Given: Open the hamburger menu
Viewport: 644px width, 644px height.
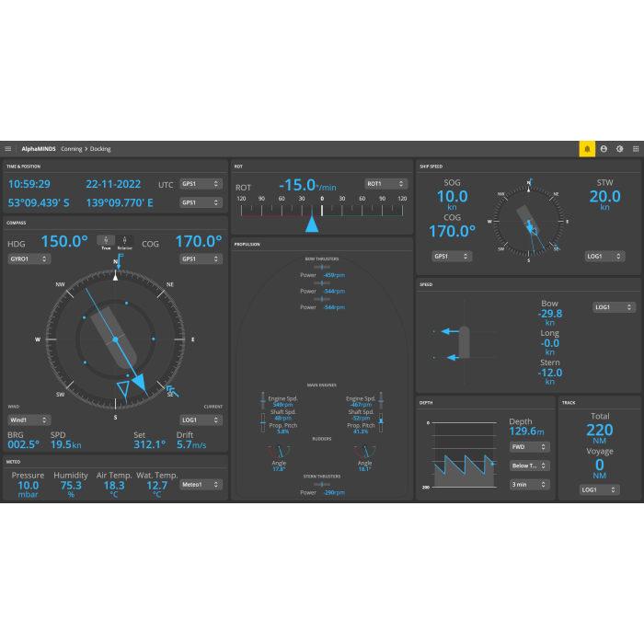Looking at the screenshot, I should (8, 148).
